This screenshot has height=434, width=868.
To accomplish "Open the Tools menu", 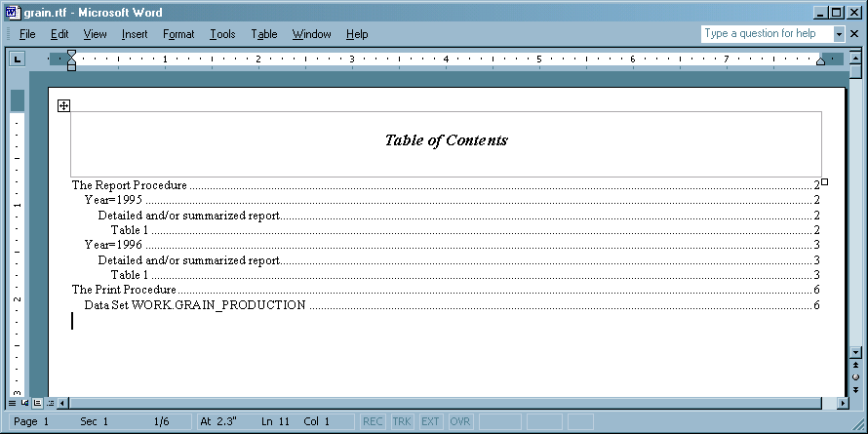I will point(221,34).
